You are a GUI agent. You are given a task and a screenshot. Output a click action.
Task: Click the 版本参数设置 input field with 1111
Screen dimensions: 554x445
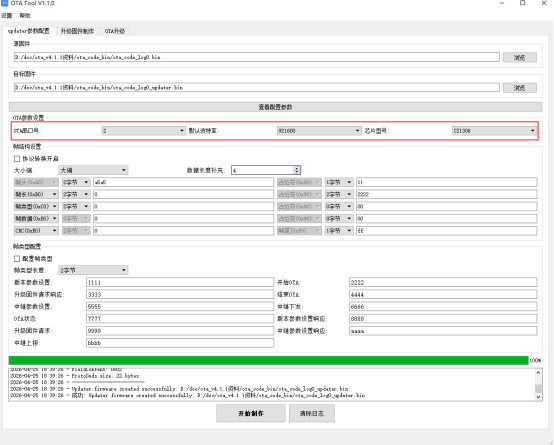click(180, 282)
